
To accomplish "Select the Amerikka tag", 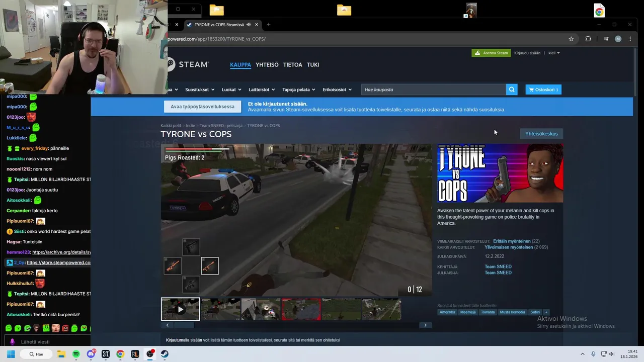I will [447, 312].
